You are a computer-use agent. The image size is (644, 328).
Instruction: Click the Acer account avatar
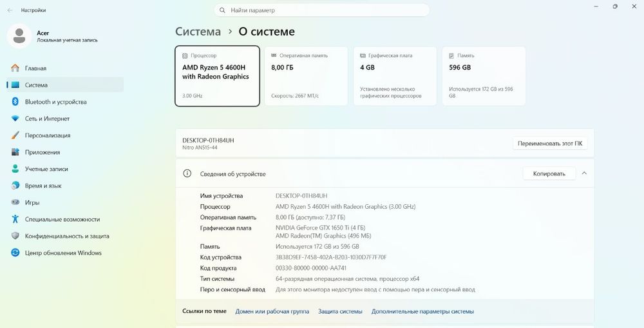[x=19, y=35]
